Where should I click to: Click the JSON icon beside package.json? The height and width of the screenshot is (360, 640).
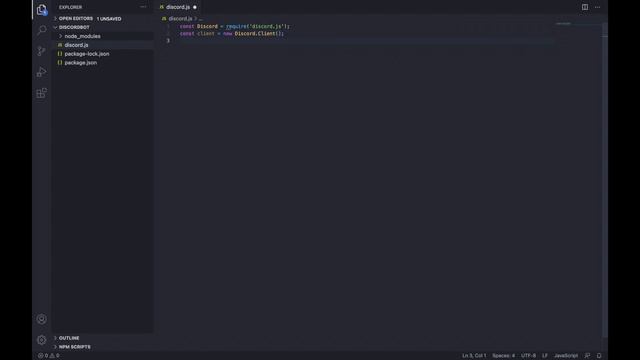coord(60,63)
